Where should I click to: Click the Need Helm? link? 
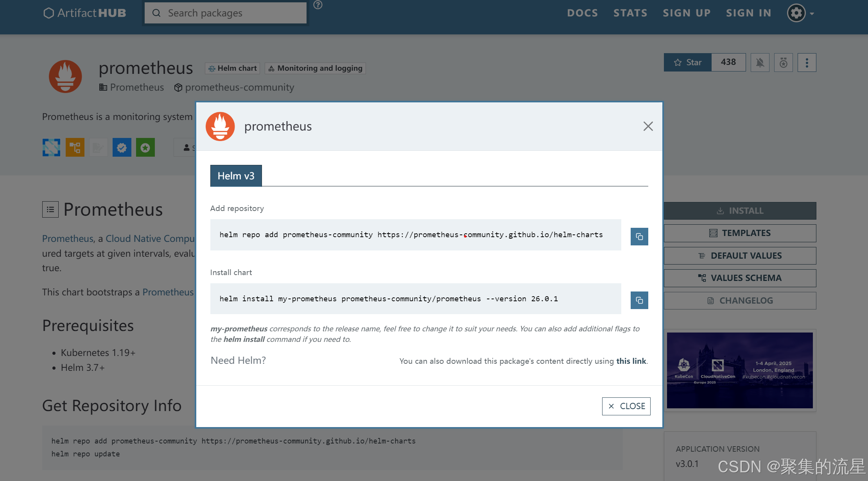(238, 360)
